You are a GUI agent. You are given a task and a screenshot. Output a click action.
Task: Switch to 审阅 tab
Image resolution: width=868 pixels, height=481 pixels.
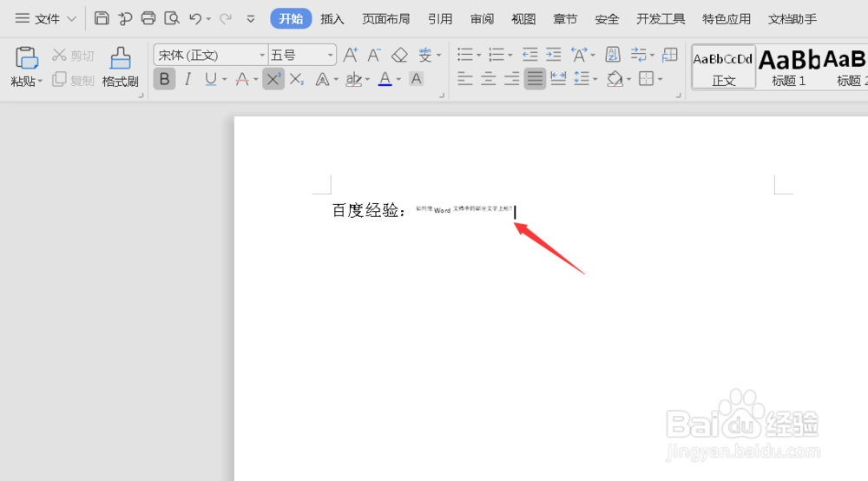pos(482,19)
